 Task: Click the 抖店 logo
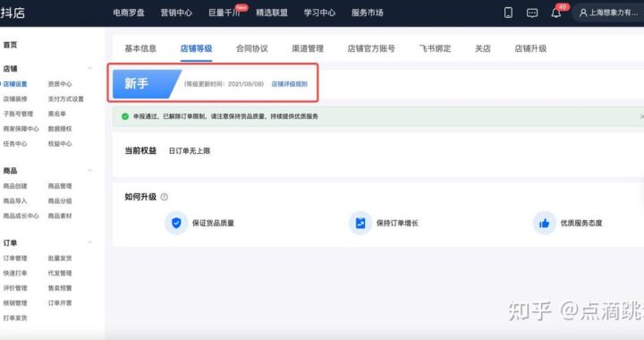point(13,13)
